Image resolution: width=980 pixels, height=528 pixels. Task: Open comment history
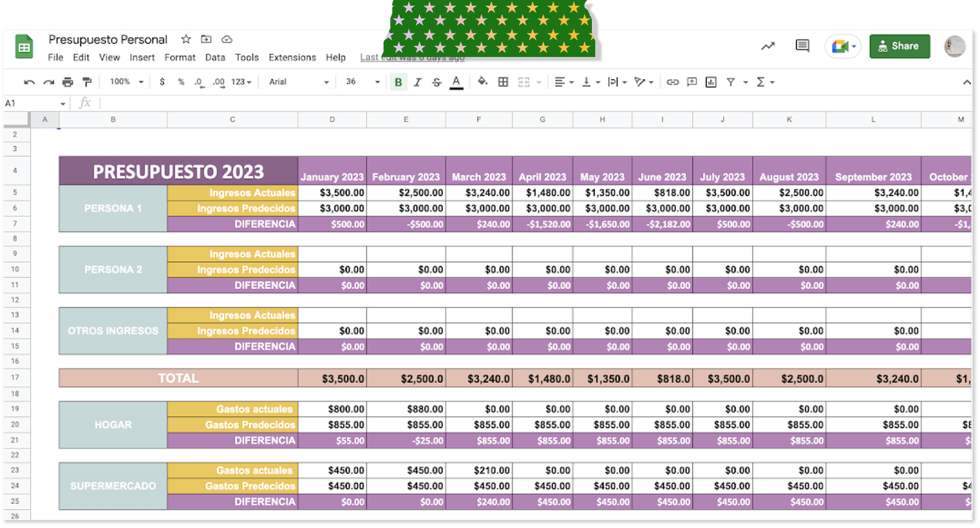click(802, 46)
